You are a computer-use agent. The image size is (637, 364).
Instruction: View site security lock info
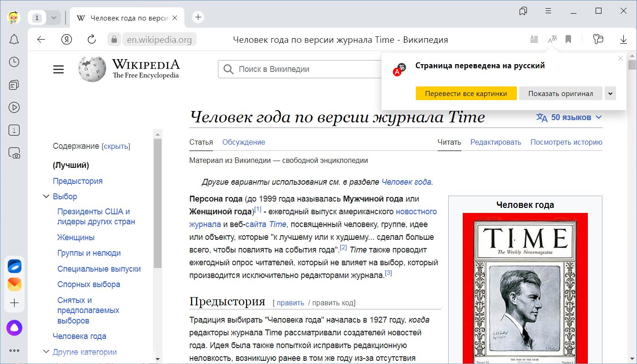coord(114,40)
